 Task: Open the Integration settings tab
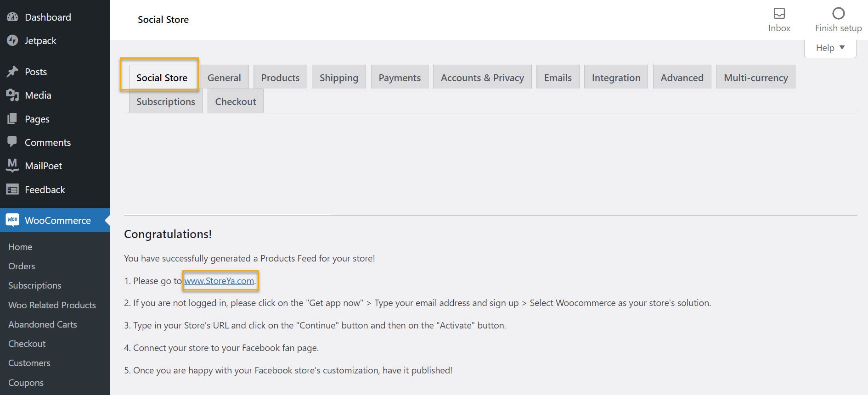(616, 78)
